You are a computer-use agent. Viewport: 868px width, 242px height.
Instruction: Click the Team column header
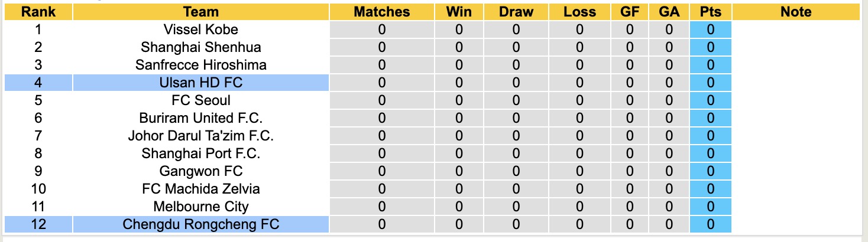click(200, 12)
